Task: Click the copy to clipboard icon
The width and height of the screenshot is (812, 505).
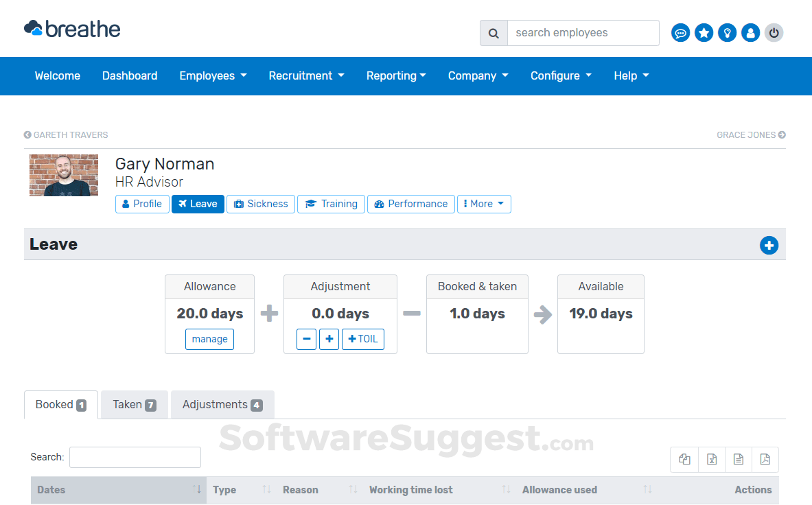Action: 684,460
